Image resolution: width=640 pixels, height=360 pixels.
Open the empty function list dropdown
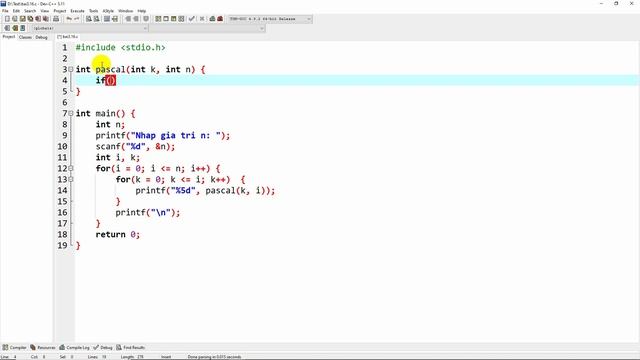(207, 28)
